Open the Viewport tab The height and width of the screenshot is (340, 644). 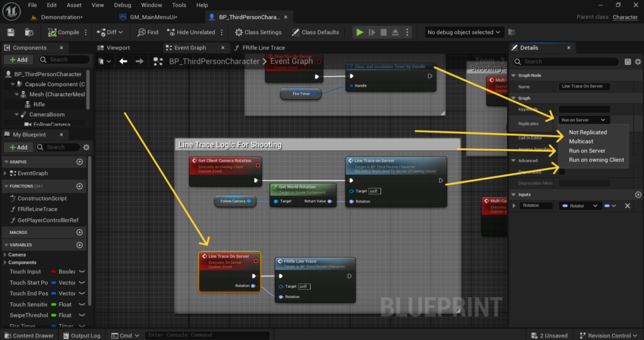pyautogui.click(x=114, y=48)
